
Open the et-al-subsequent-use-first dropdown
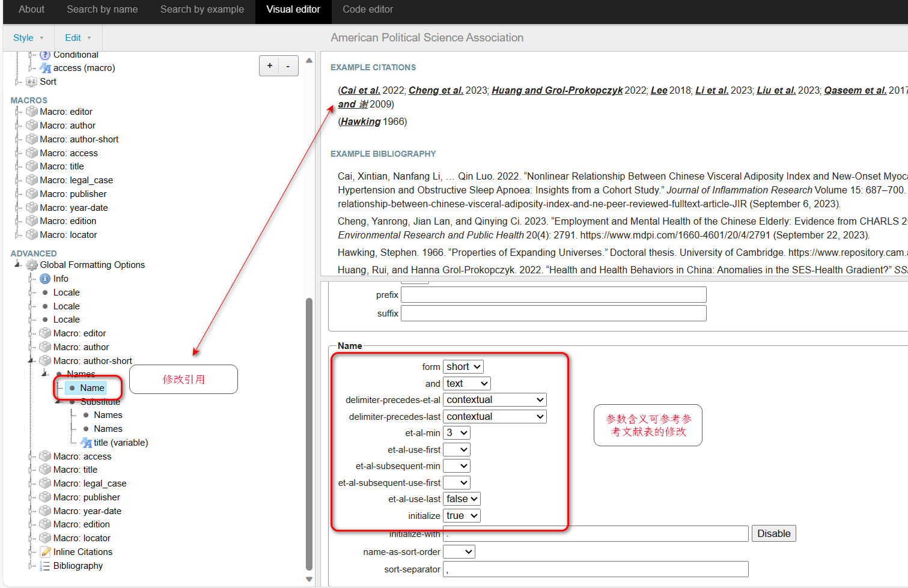click(457, 482)
